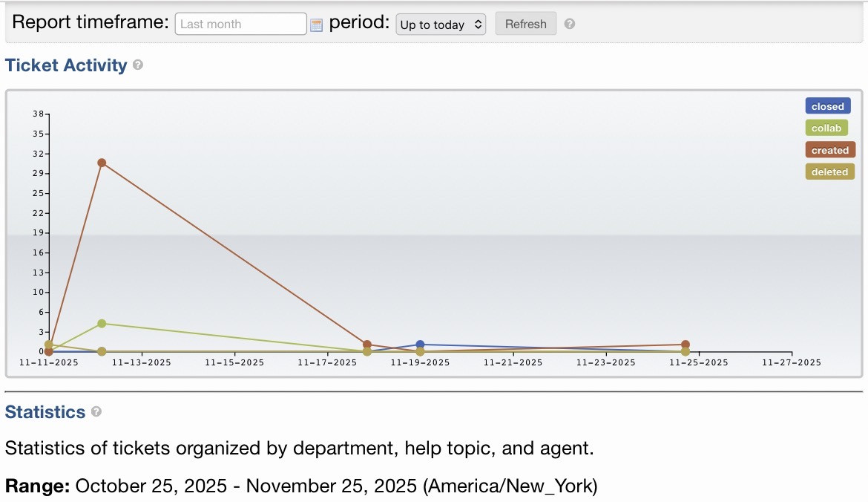
Task: Hide the 'created' series via legend
Action: tap(829, 150)
